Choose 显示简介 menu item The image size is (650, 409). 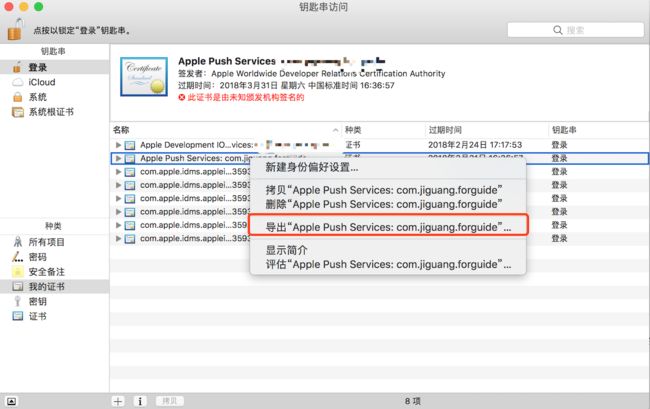pyautogui.click(x=388, y=250)
